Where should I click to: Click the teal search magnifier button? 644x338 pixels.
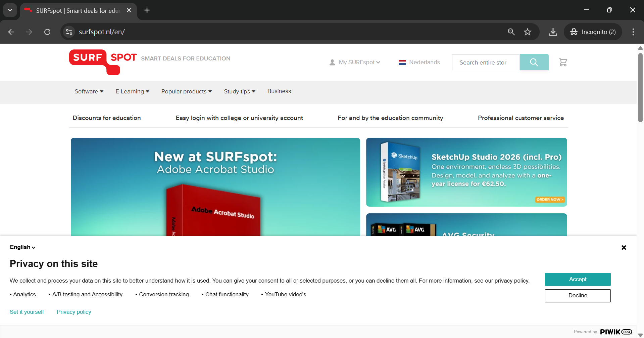pyautogui.click(x=534, y=62)
